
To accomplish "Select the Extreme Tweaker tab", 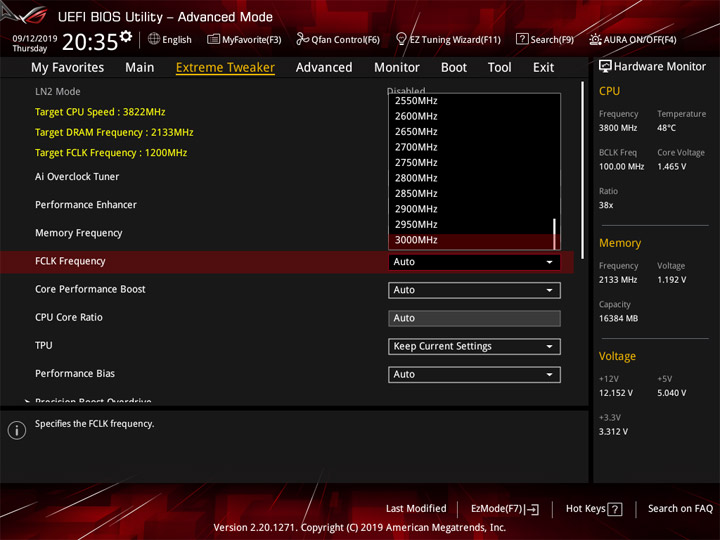I will tap(225, 68).
